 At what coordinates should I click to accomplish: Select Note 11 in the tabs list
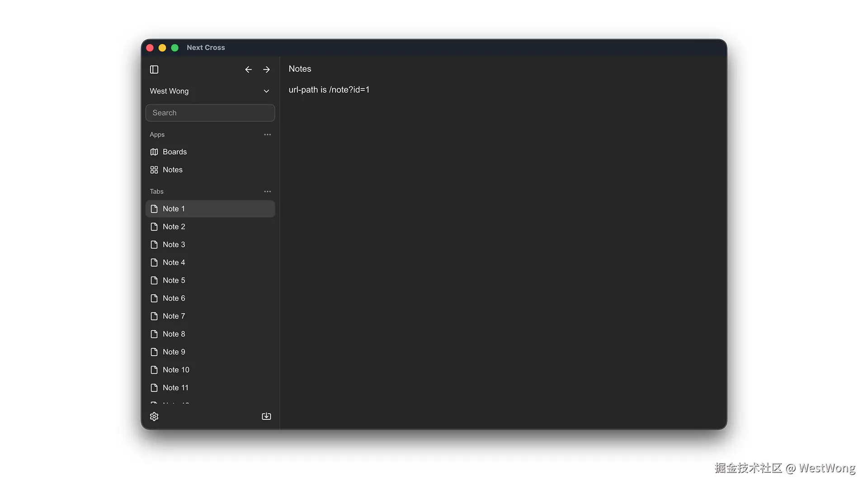(x=210, y=388)
